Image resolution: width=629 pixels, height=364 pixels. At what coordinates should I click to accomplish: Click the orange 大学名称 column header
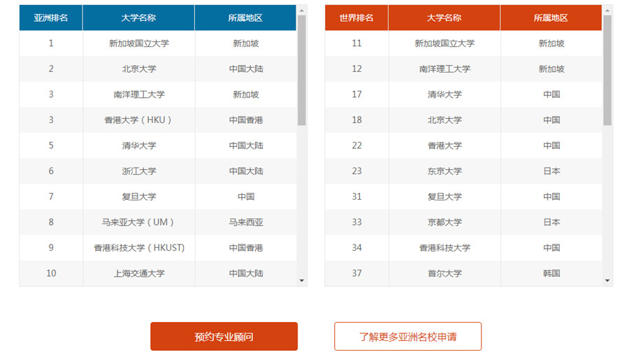pos(444,17)
